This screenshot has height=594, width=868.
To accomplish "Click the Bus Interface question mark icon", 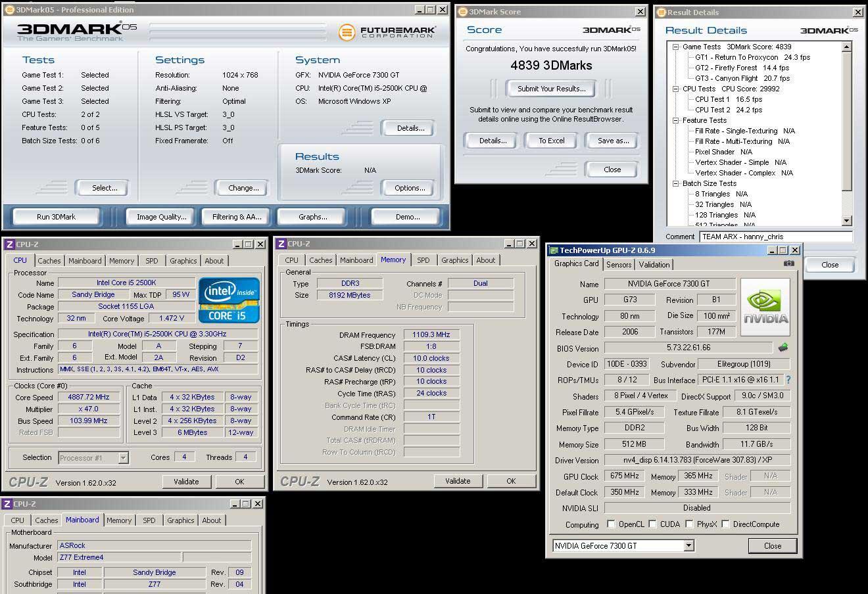I will [788, 380].
